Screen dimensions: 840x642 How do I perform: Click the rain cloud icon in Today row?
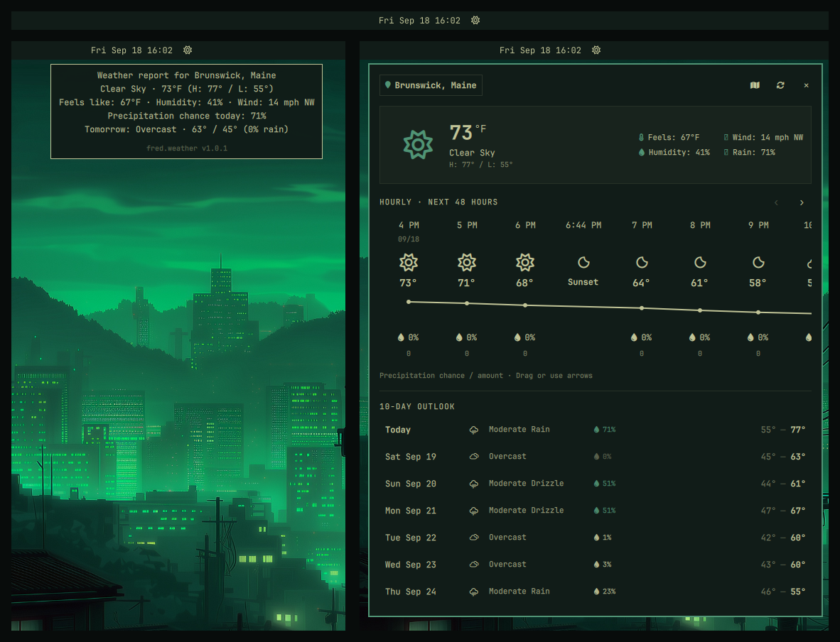(474, 430)
